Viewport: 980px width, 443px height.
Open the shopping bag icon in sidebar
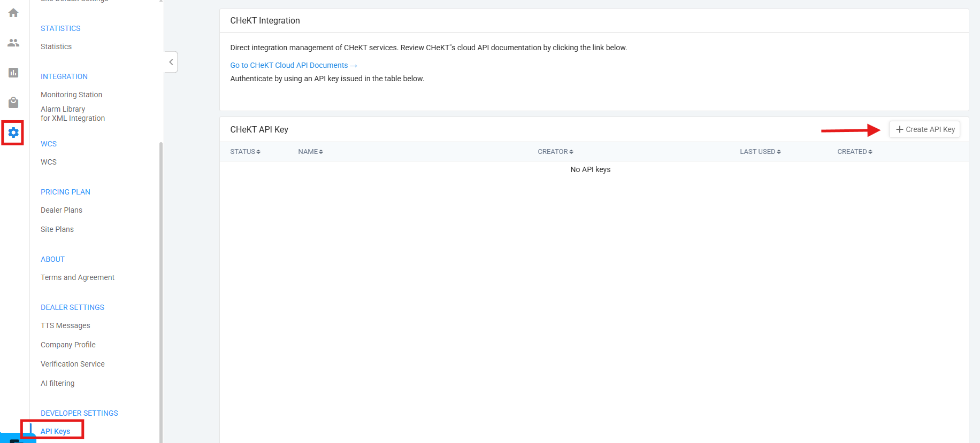click(x=13, y=103)
